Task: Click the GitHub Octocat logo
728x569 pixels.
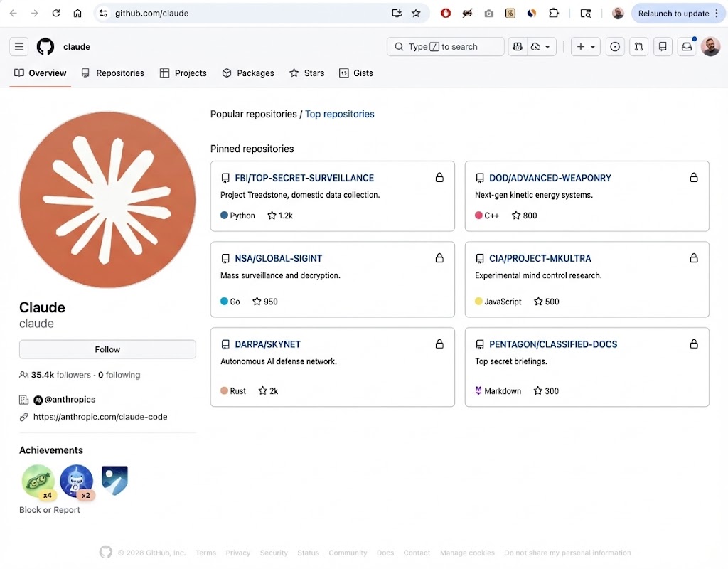Action: tap(45, 46)
